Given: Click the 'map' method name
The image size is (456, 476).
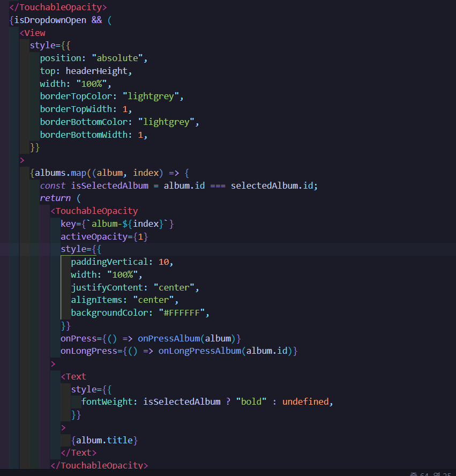Looking at the screenshot, I should 79,173.
